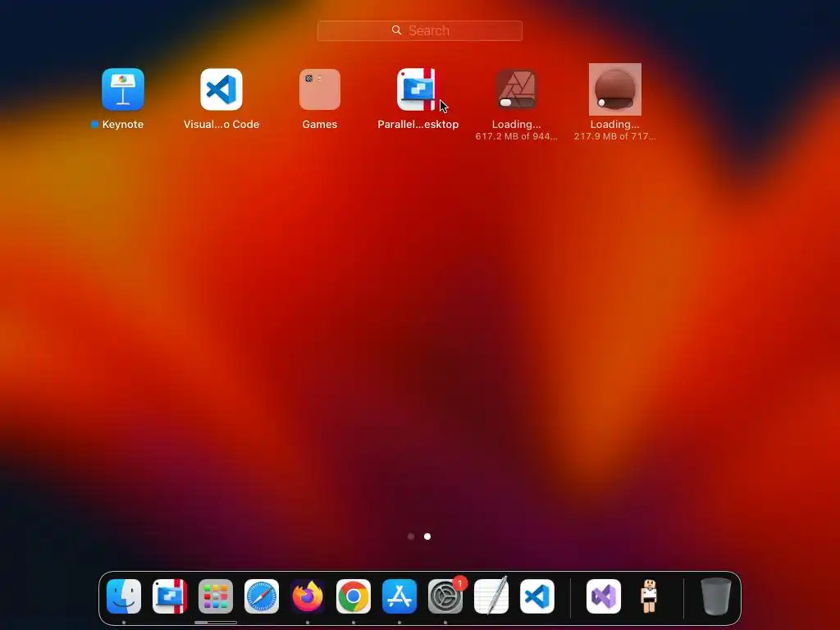Image resolution: width=840 pixels, height=630 pixels.
Task: Open Parallels Desktop from the Dock
Action: click(170, 596)
